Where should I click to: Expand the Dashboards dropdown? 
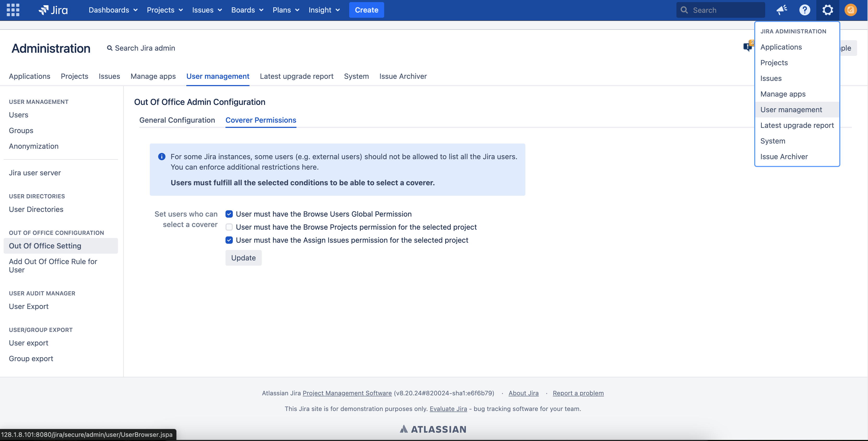(x=113, y=10)
